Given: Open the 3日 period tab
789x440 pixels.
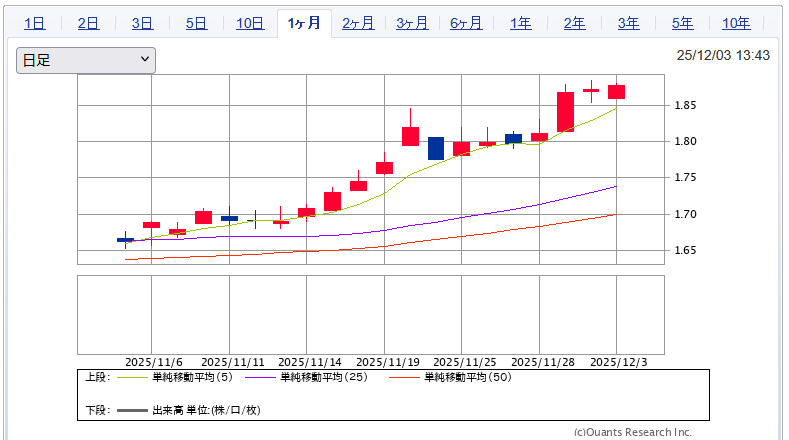Looking at the screenshot, I should (142, 23).
